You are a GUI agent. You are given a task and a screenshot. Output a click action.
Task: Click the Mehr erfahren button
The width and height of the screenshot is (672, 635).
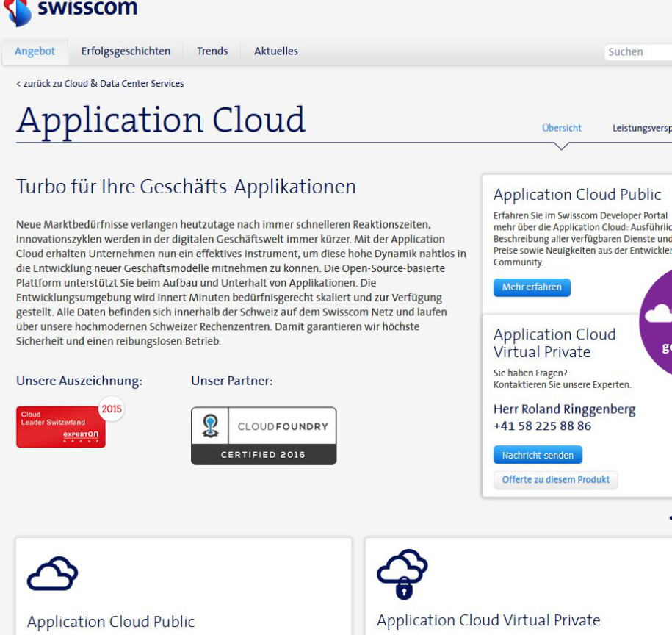pyautogui.click(x=532, y=287)
